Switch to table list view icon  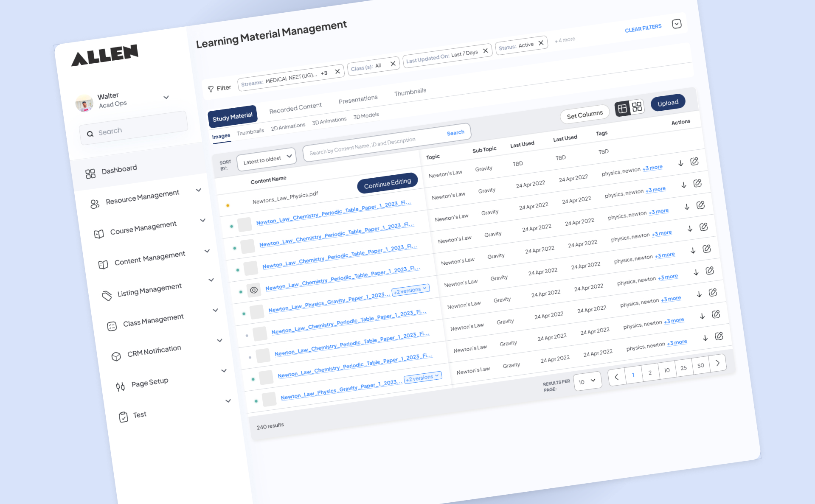[x=622, y=109]
